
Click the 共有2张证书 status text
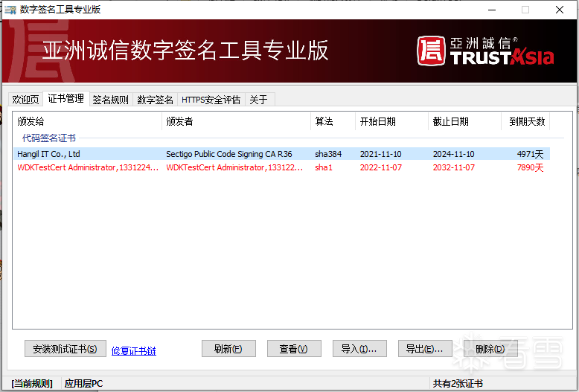click(x=458, y=384)
